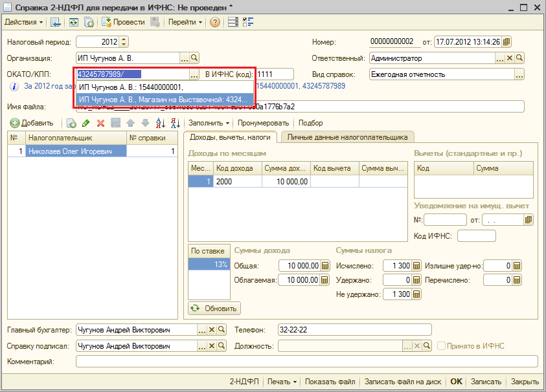
Task: Open ОКАТО/КПП selection ellipsis button
Action: pyautogui.click(x=194, y=74)
